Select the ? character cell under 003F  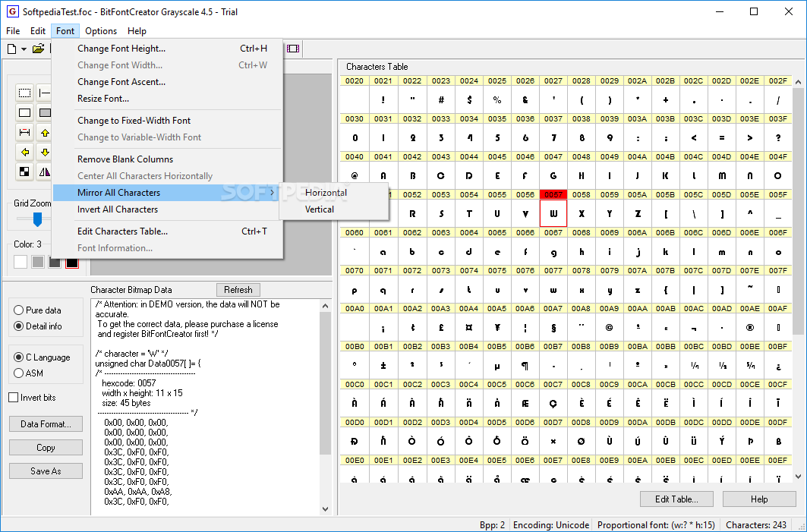777,137
